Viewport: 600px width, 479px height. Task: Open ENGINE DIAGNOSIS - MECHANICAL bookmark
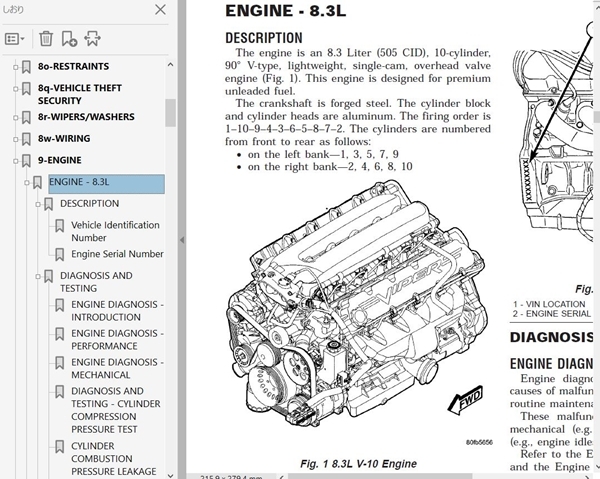point(117,368)
